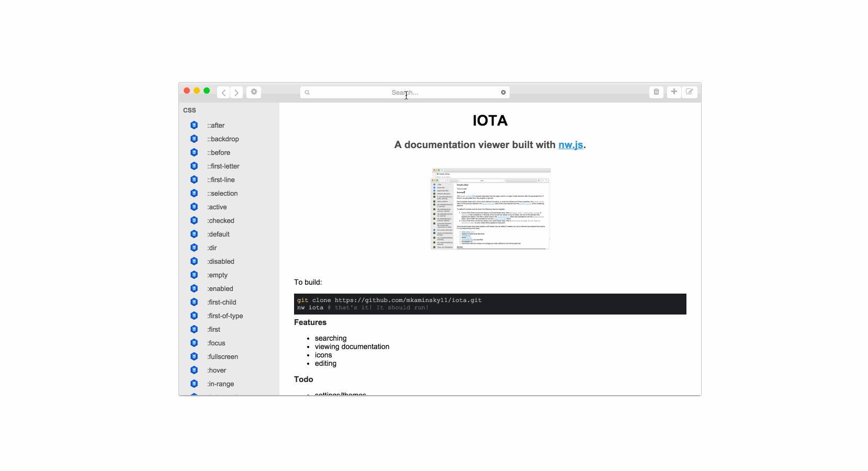Click the CSS3 icon beside :first
The width and height of the screenshot is (868, 471).
pos(194,329)
